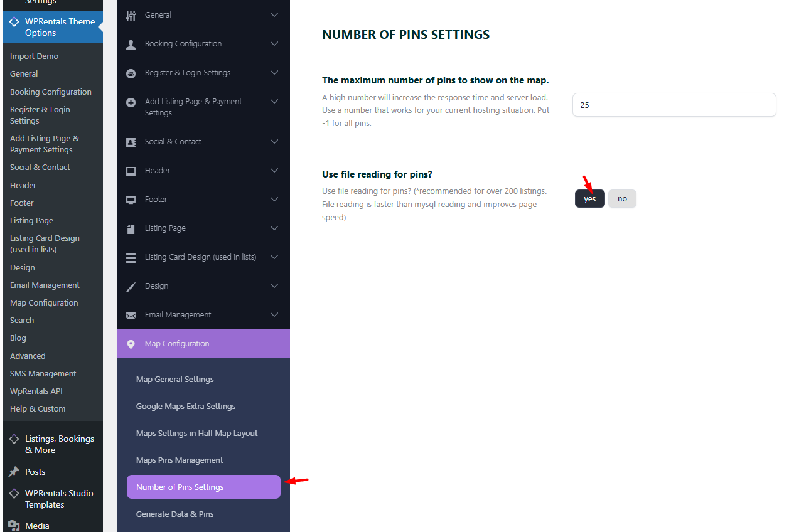Go to SMS Management in sidebar

[43, 373]
